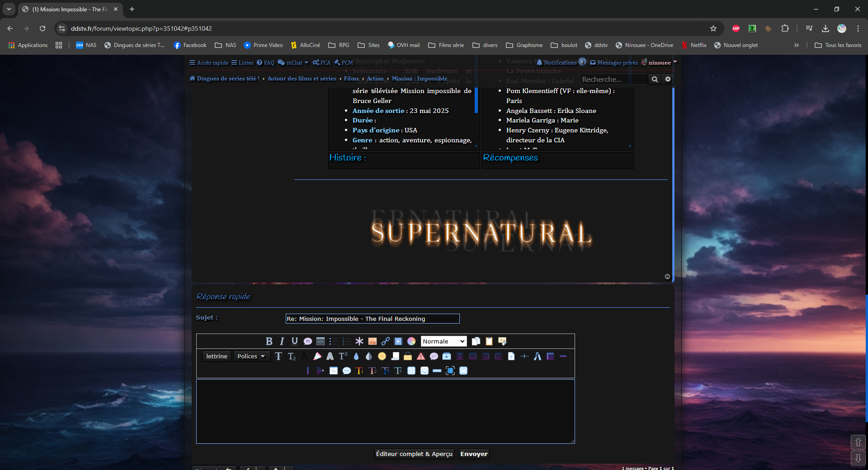This screenshot has height=470, width=868.
Task: Open the Mission : Impossible breadcrumb link
Action: [420, 79]
